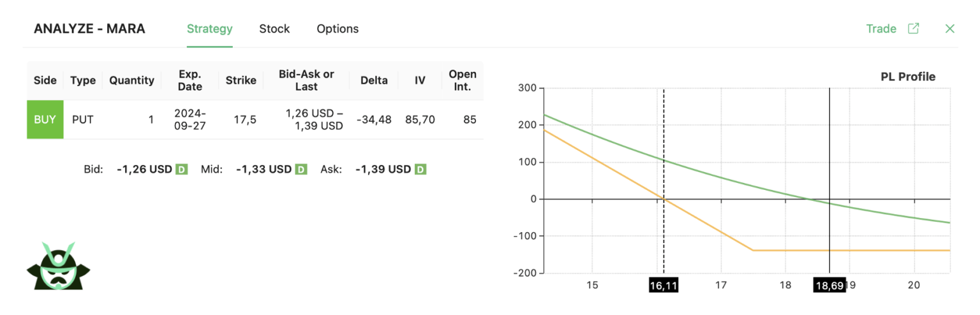Select the Strategy tab
The height and width of the screenshot is (315, 980).
(209, 29)
